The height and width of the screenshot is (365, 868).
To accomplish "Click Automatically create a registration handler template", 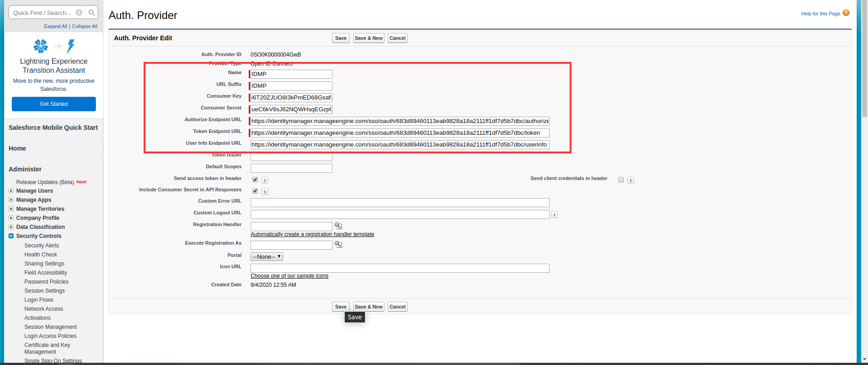I will 313,234.
